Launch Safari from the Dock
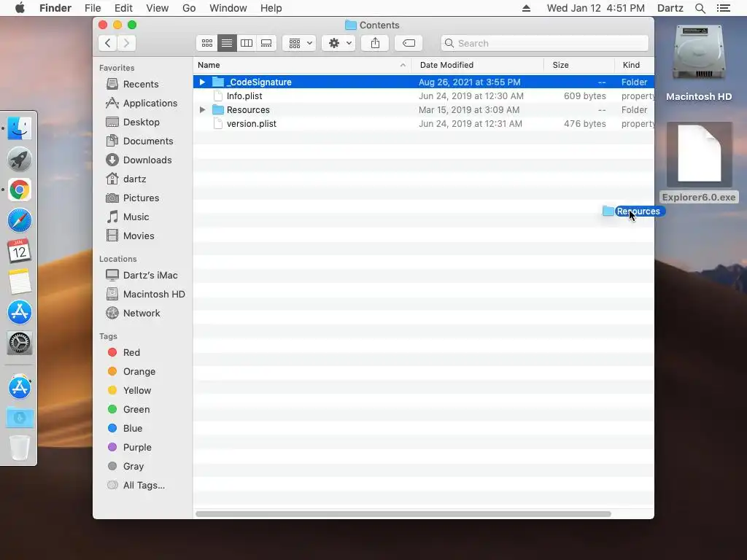747x560 pixels. click(20, 220)
